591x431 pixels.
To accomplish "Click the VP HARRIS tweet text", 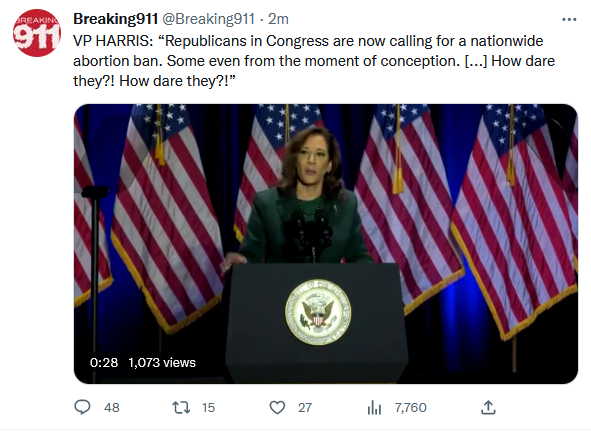I will (314, 61).
